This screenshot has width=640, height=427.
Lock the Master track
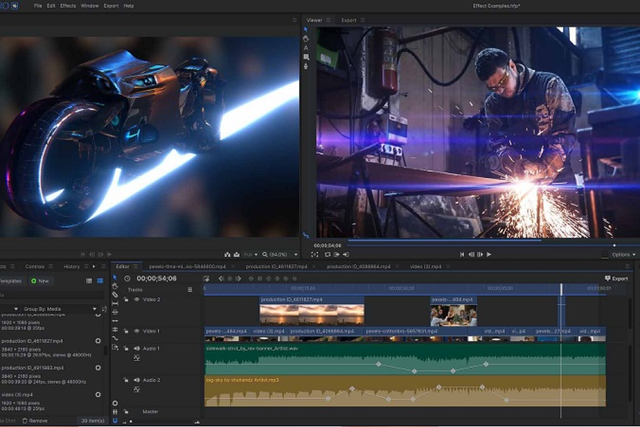pos(126,411)
